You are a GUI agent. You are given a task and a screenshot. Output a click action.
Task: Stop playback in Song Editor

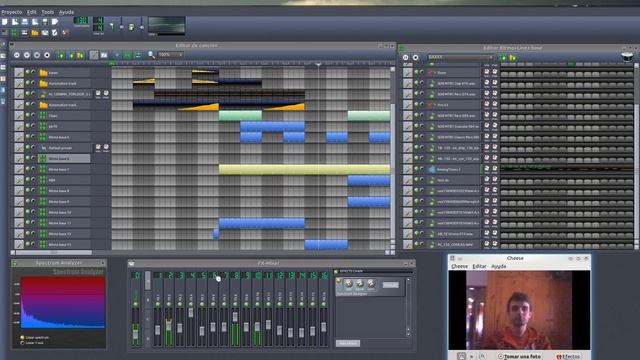click(47, 55)
